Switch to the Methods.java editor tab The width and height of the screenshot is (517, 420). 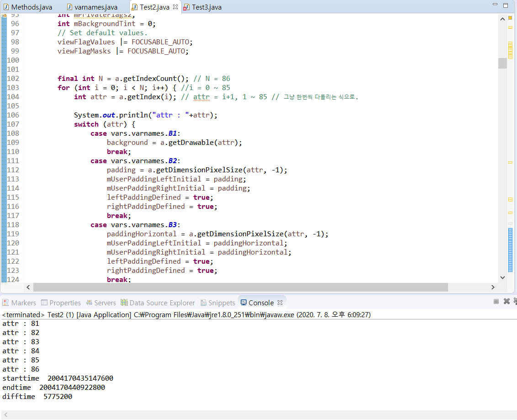coord(28,7)
